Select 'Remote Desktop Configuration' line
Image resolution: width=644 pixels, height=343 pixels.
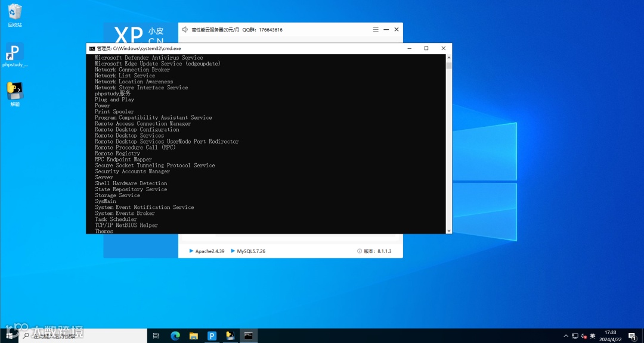click(x=137, y=130)
